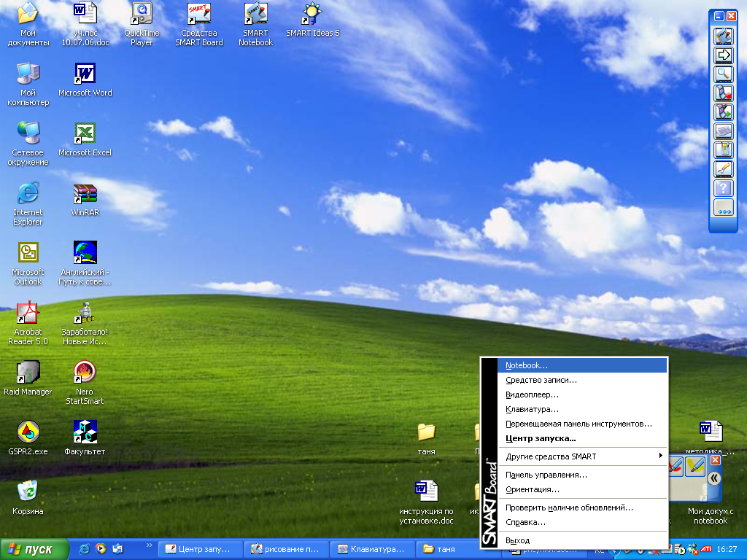Click the arrow button in the SMART toolbar
The image size is (747, 560).
pos(723,55)
